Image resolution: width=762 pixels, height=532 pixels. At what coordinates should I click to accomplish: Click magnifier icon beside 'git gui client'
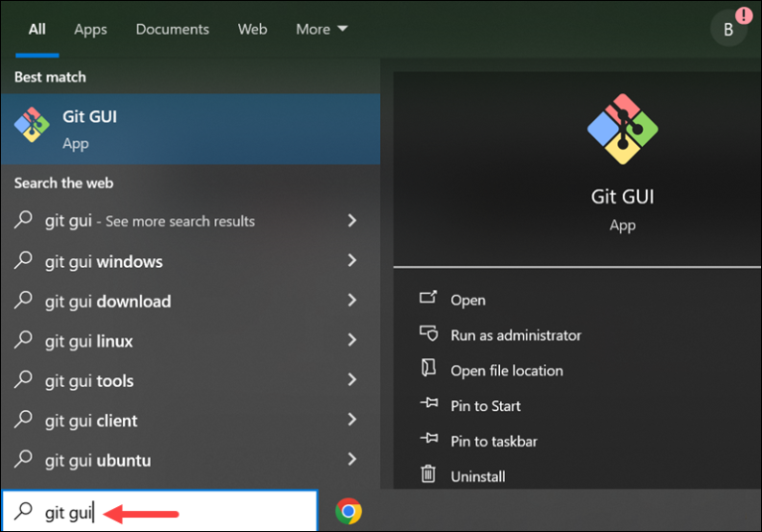(23, 419)
